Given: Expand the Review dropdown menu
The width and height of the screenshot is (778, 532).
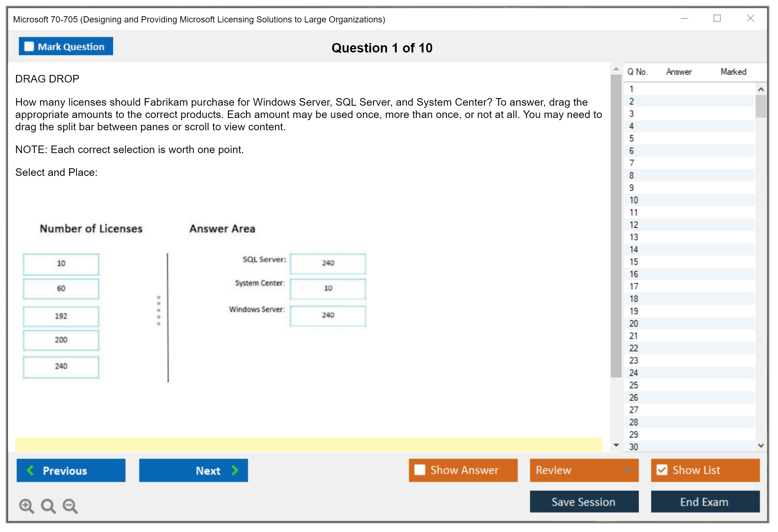Looking at the screenshot, I should pyautogui.click(x=628, y=470).
